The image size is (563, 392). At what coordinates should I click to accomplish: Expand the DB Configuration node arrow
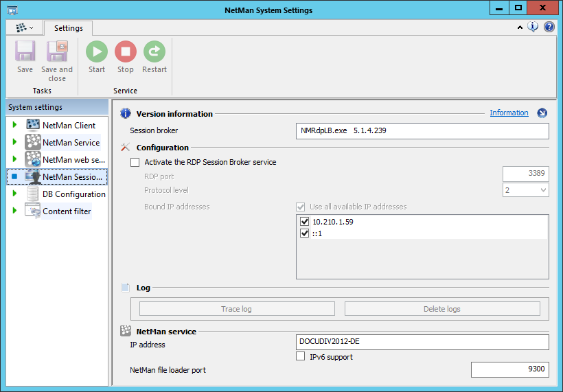[14, 194]
